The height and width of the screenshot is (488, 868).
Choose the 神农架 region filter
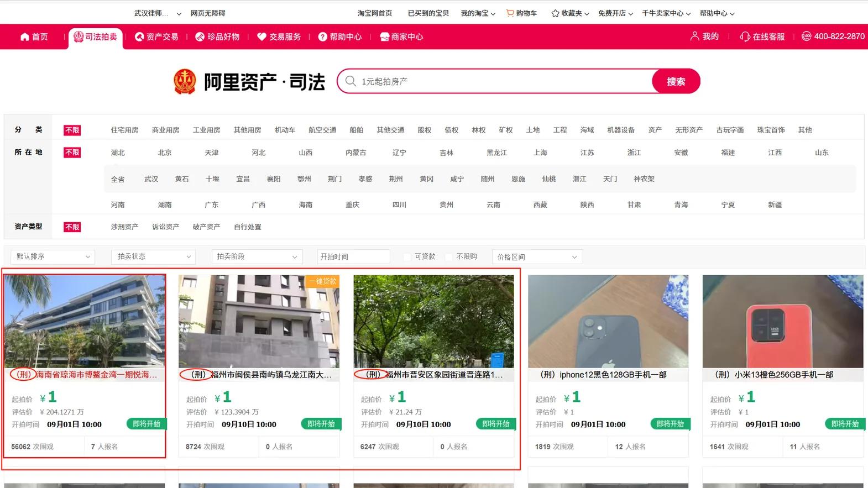click(644, 179)
